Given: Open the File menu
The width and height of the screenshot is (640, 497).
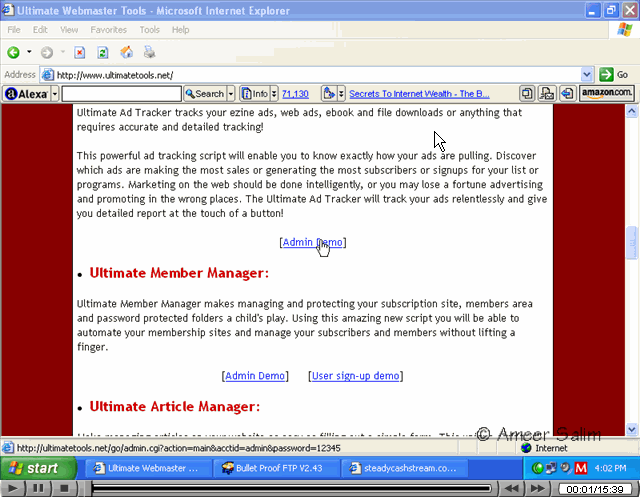Looking at the screenshot, I should pyautogui.click(x=13, y=30).
